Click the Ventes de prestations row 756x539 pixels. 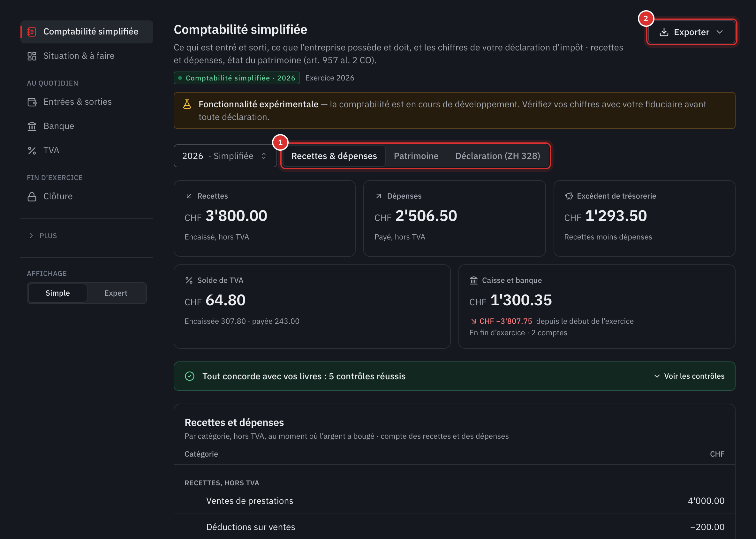tap(454, 501)
